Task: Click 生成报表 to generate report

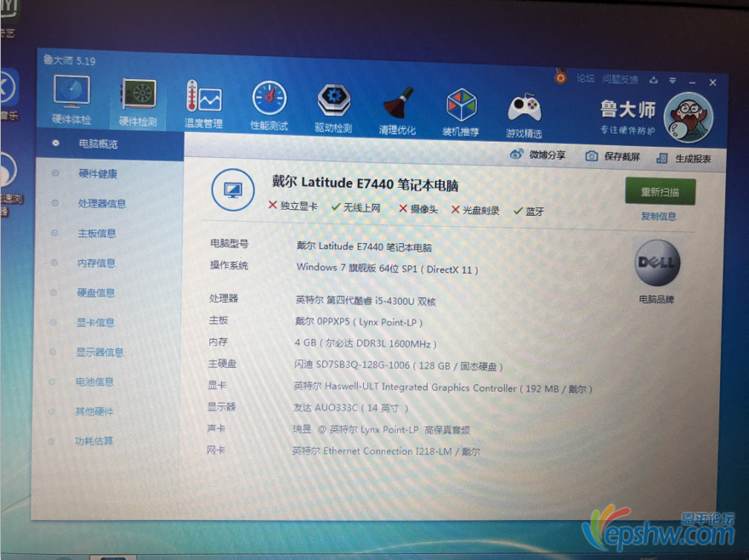Action: (684, 159)
